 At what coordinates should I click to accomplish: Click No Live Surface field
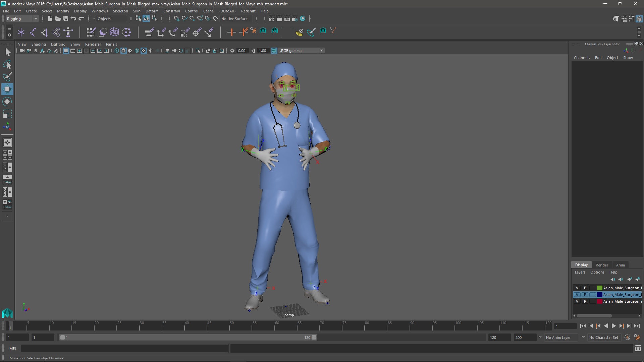click(236, 19)
